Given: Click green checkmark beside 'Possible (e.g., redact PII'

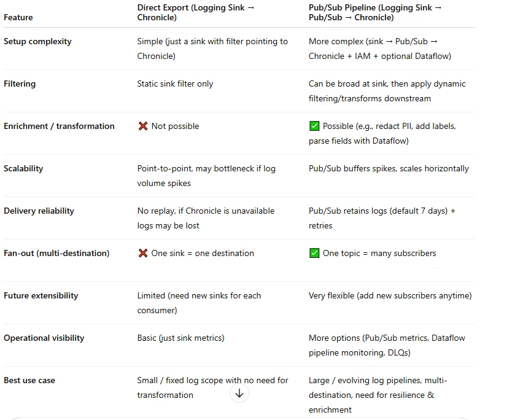Looking at the screenshot, I should [314, 126].
